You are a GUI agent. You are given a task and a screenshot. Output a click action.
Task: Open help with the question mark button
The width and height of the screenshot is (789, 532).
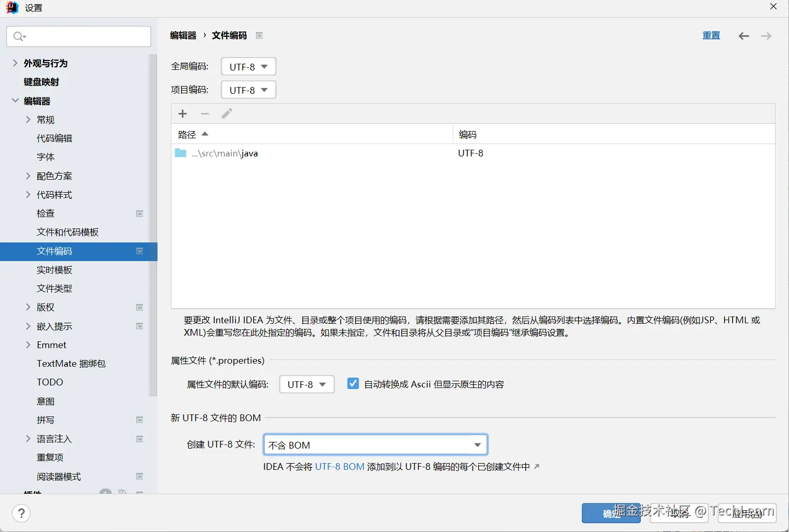21,513
